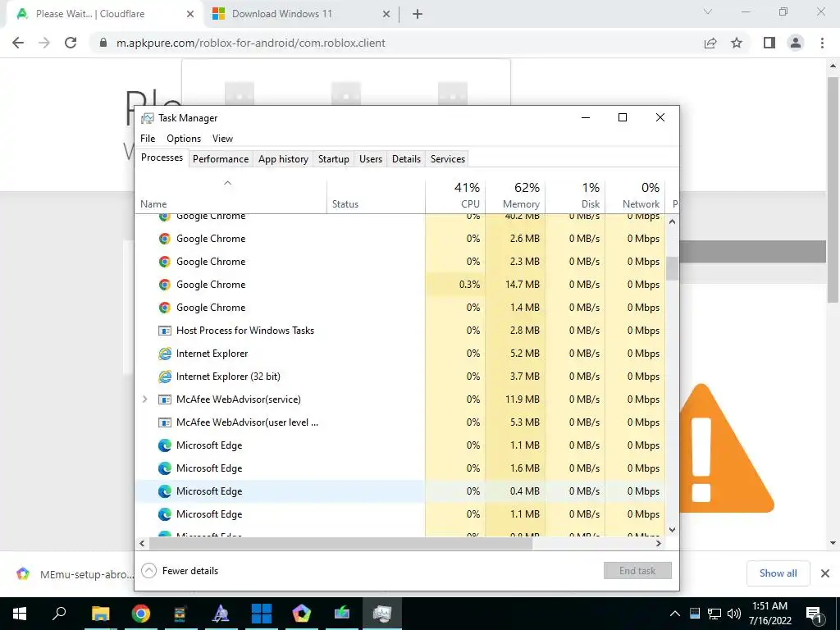
Task: Sort by Status column header
Action: 376,197
